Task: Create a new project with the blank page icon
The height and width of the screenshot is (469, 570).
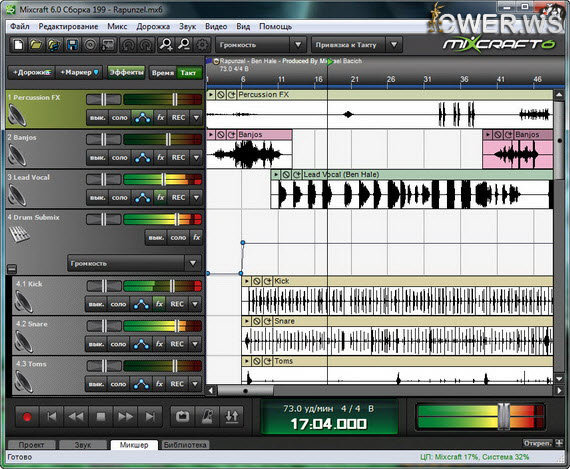Action: (18, 45)
